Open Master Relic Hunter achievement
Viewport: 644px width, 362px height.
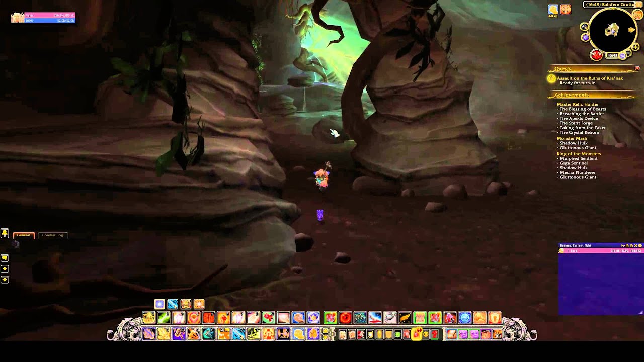pyautogui.click(x=578, y=104)
